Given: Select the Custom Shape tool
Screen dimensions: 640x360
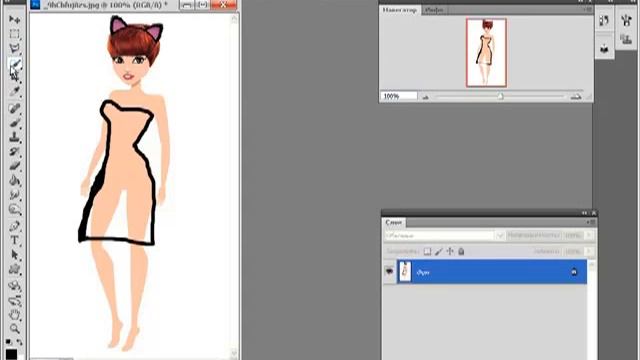Looking at the screenshot, I should (14, 269).
